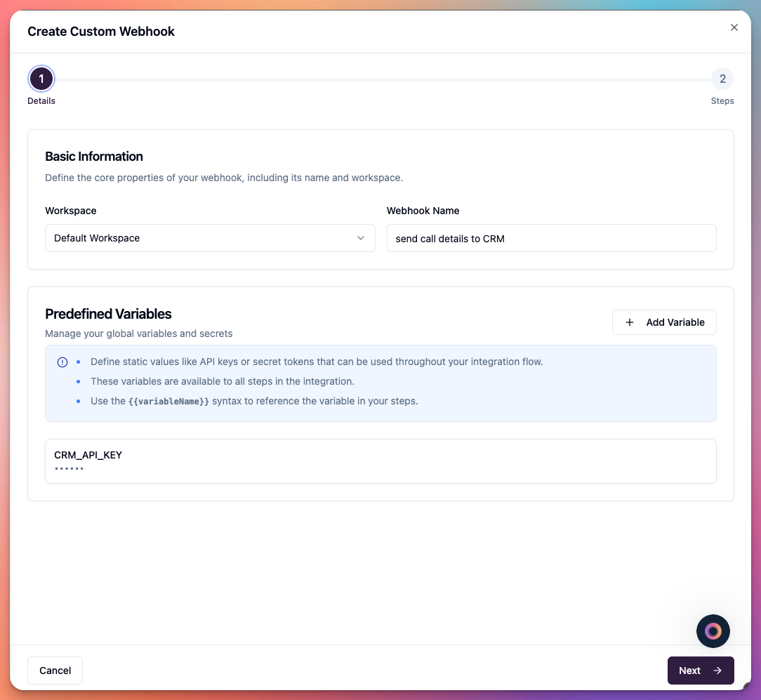Select the CRM_API_KEY variable card

click(x=380, y=461)
